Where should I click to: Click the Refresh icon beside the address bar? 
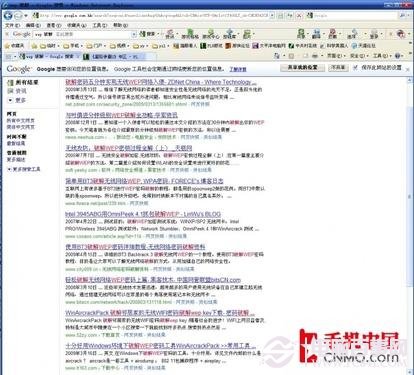point(290,15)
